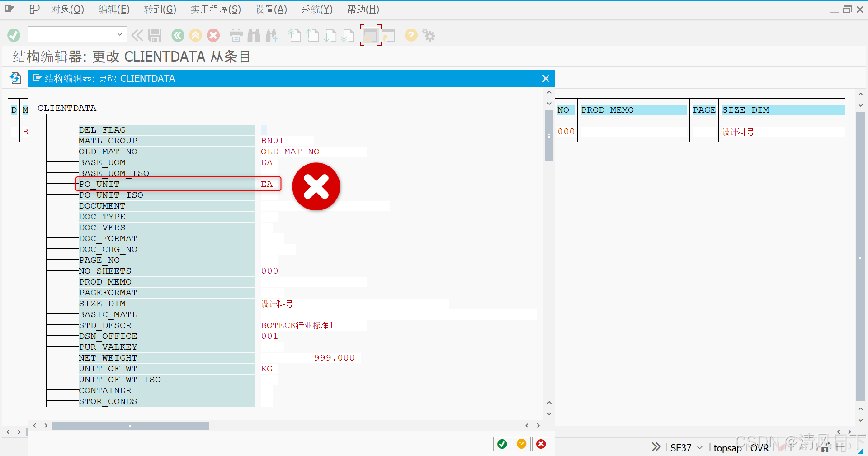Click the Print toolbar icon
The height and width of the screenshot is (456, 868).
coord(236,35)
